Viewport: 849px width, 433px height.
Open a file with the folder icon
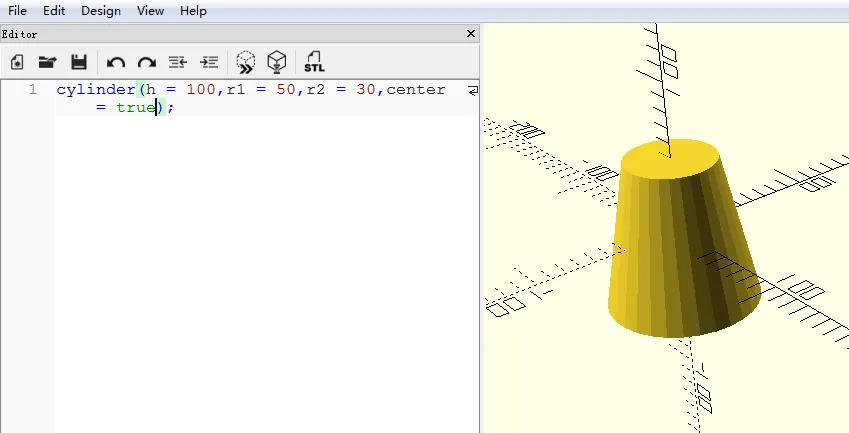(x=48, y=62)
